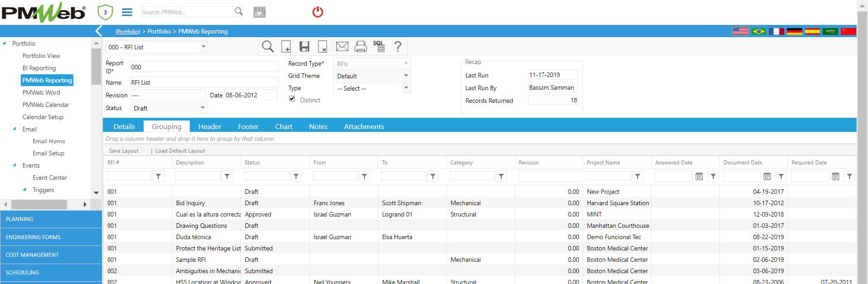
Task: Toggle the Distinct checkbox
Action: (x=292, y=99)
